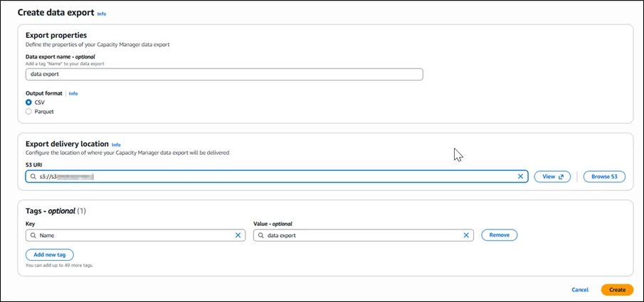Click the magnifier icon in Value field

click(261, 235)
